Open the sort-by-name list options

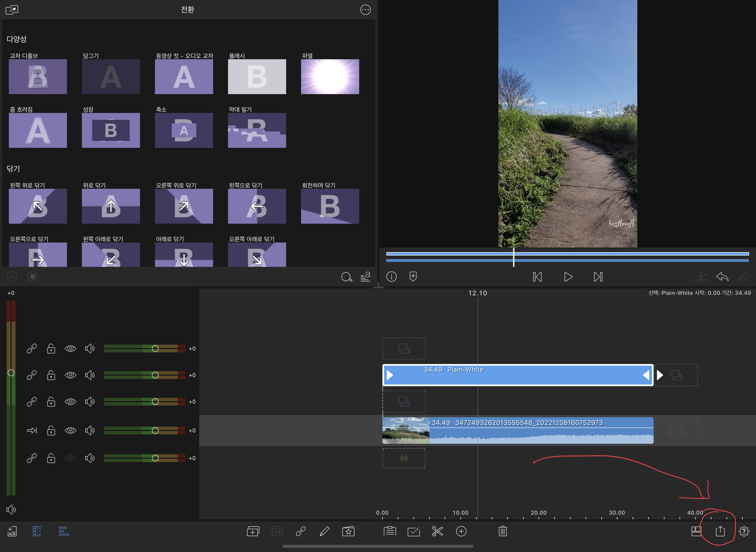pyautogui.click(x=365, y=277)
